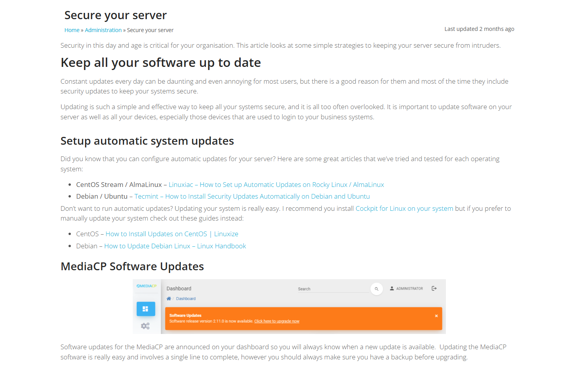Click the Search field in the dashboard
The image size is (588, 368).
tap(334, 289)
